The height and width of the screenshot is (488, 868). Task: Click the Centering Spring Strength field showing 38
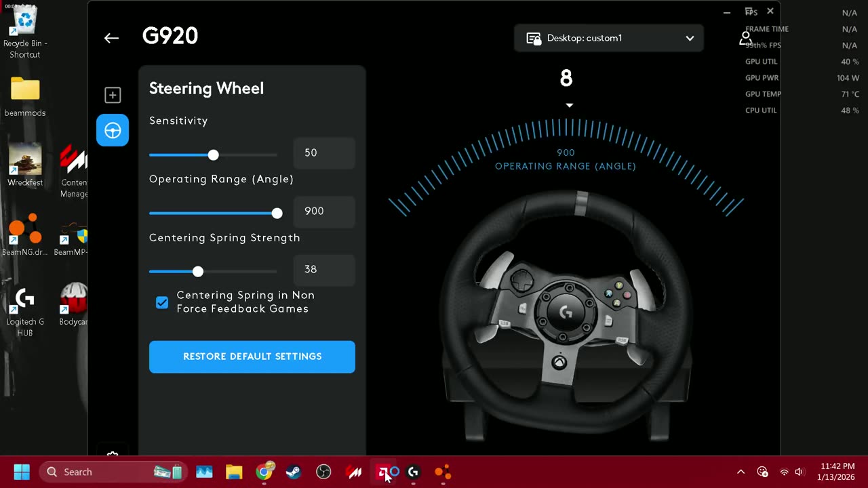(324, 270)
